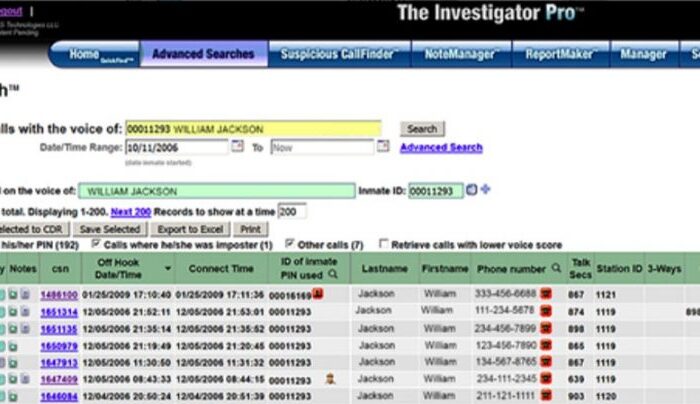Screen dimensions: 700x404
Task: Click the Next 200 link
Action: [131, 212]
